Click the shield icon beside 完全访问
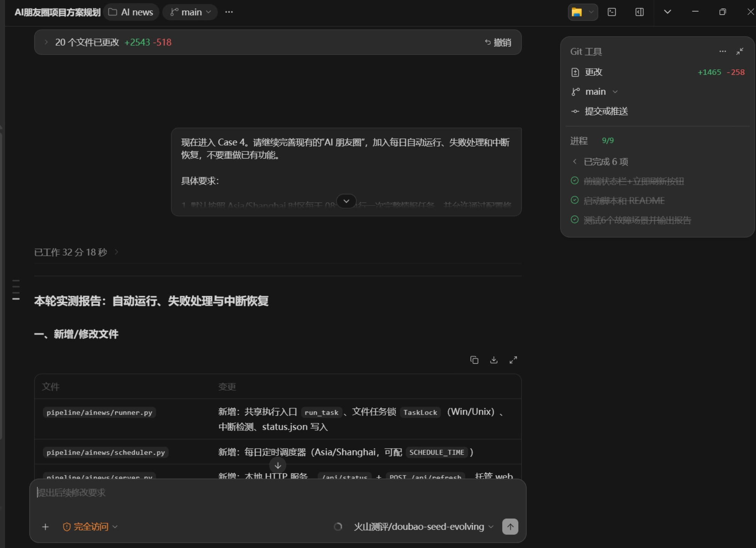 tap(67, 527)
